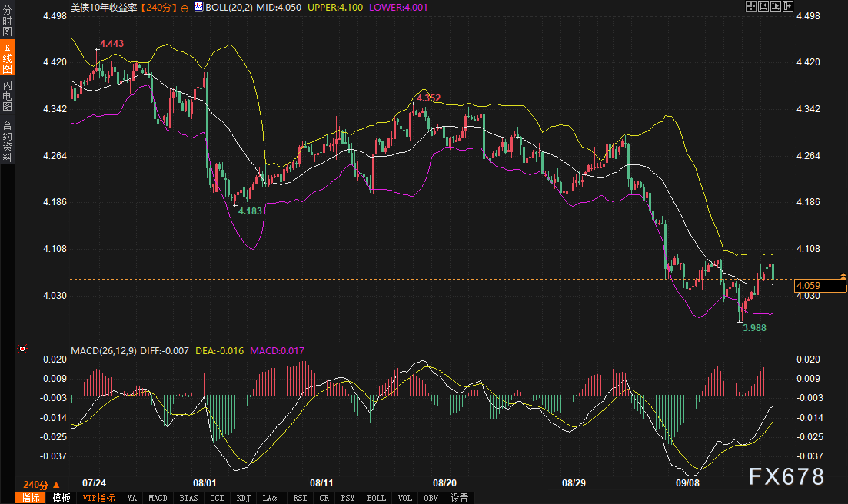Open the 合约资料 sidebar entry
The image size is (848, 504).
coord(7,141)
